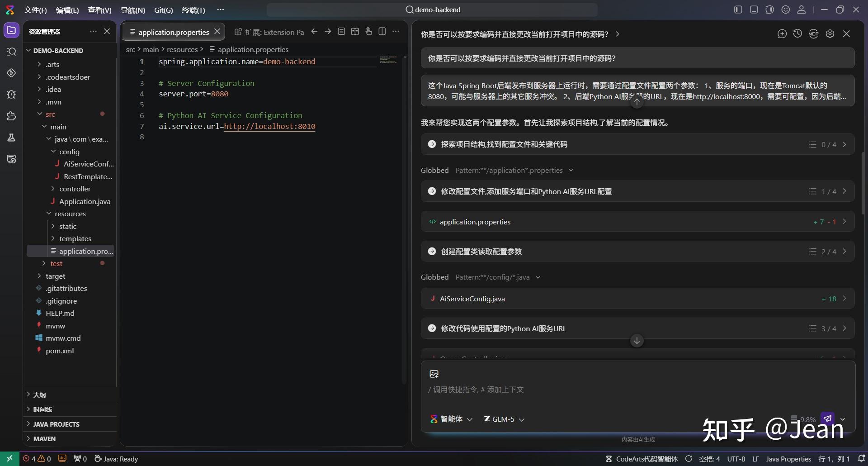
Task: Open the 文件(F) menu
Action: (x=35, y=10)
